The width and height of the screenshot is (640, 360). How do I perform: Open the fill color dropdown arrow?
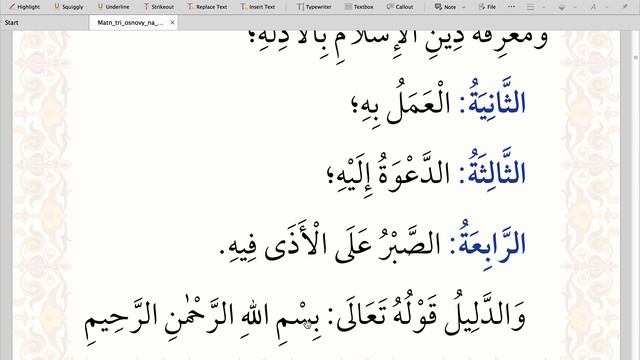point(575,7)
